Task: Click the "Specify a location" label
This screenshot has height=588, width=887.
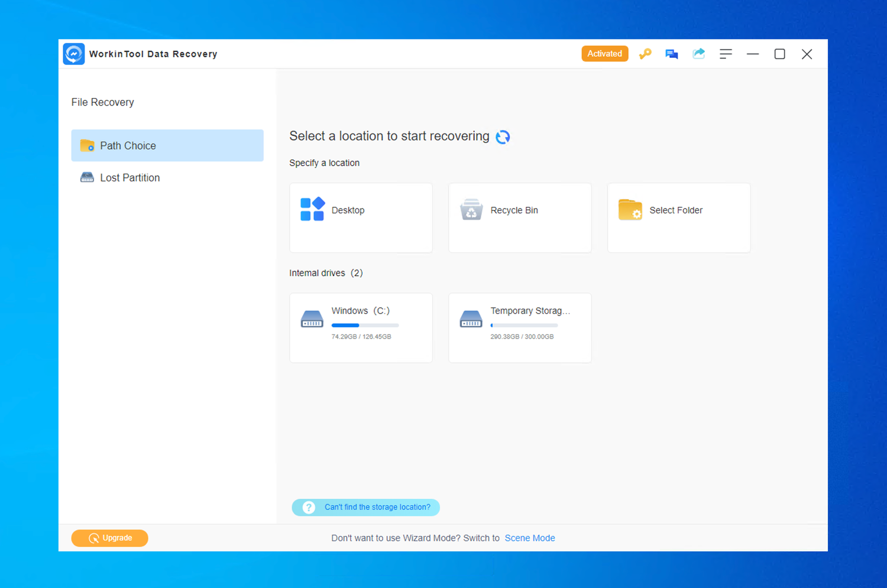Action: [324, 163]
